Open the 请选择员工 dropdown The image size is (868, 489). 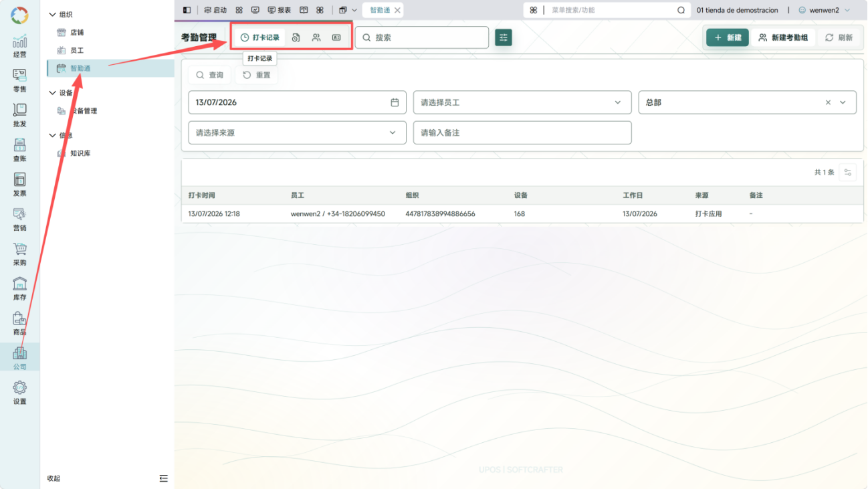tap(522, 102)
